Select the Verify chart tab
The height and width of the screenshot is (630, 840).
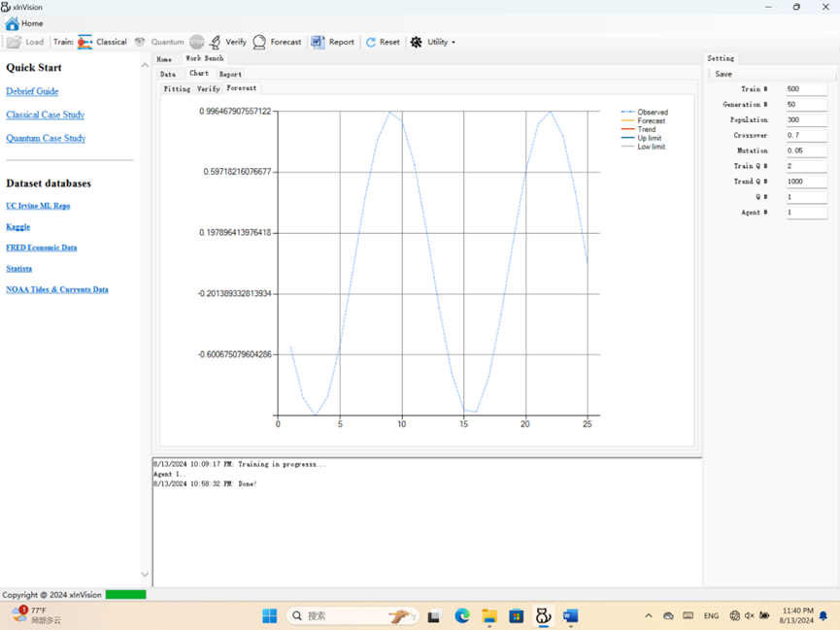(x=209, y=89)
